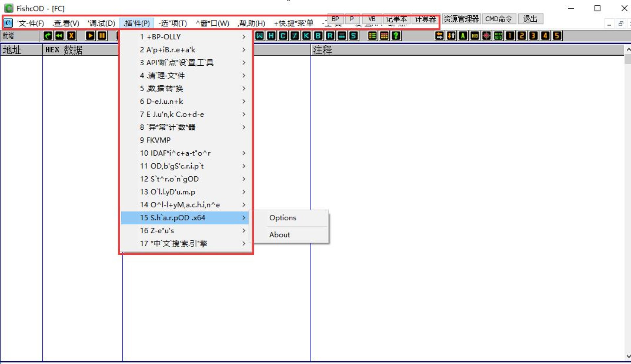The image size is (631, 364).
Task: Click the CMD命令 button
Action: (x=499, y=19)
